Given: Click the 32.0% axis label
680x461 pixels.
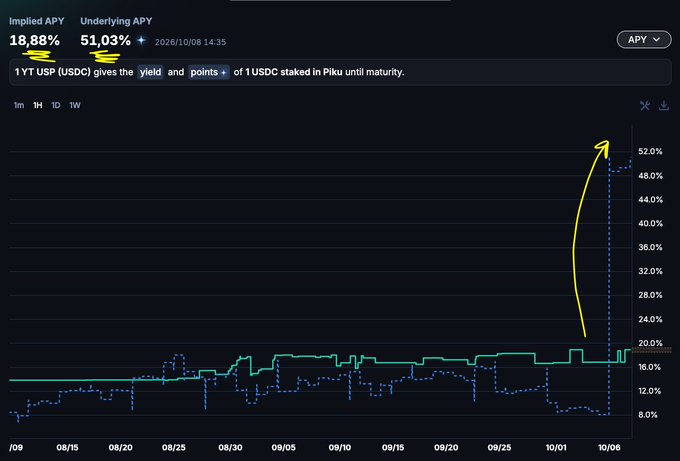Looking at the screenshot, I should 650,271.
